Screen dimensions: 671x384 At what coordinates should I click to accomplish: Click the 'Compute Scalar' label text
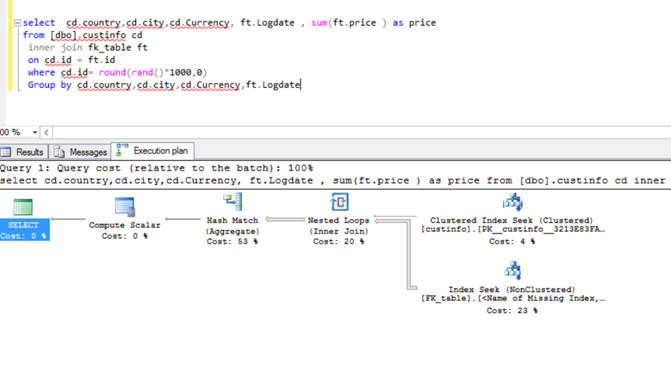pos(125,225)
